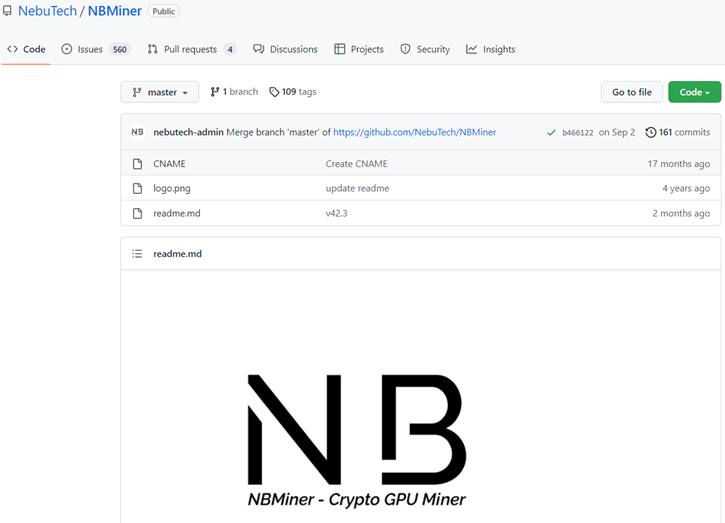
Task: Click the readme.md header title
Action: click(x=178, y=253)
